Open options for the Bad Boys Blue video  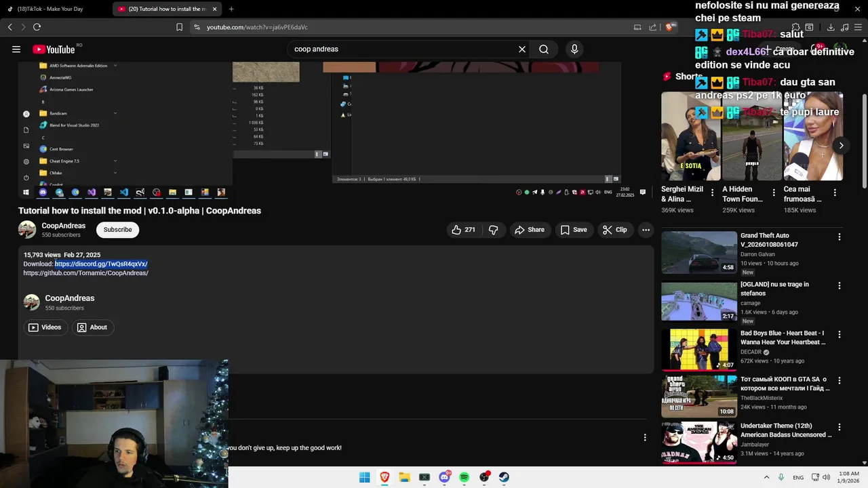pyautogui.click(x=840, y=335)
